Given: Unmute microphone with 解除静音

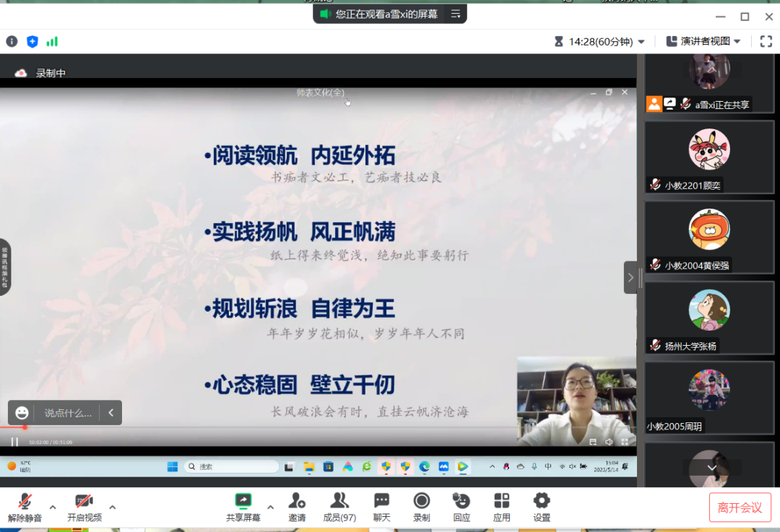Looking at the screenshot, I should pos(25,507).
